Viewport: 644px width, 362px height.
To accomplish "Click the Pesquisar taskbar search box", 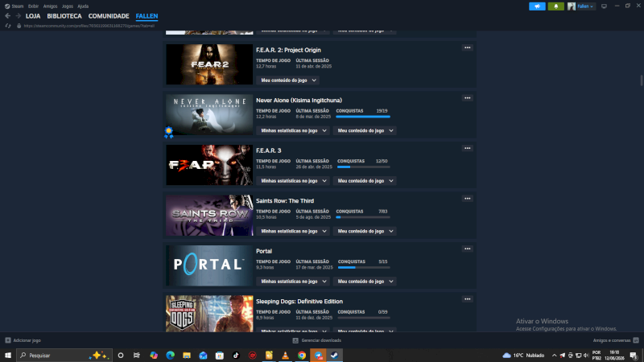I will pos(64,356).
